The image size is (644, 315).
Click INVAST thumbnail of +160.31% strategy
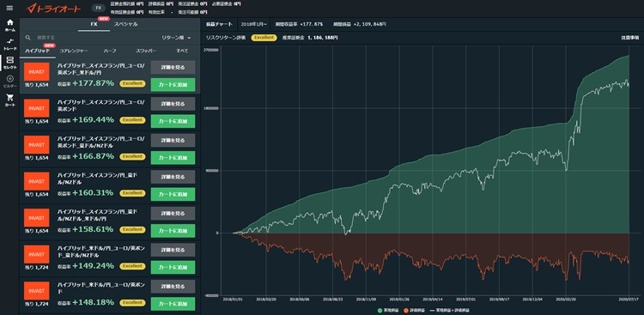(x=37, y=181)
